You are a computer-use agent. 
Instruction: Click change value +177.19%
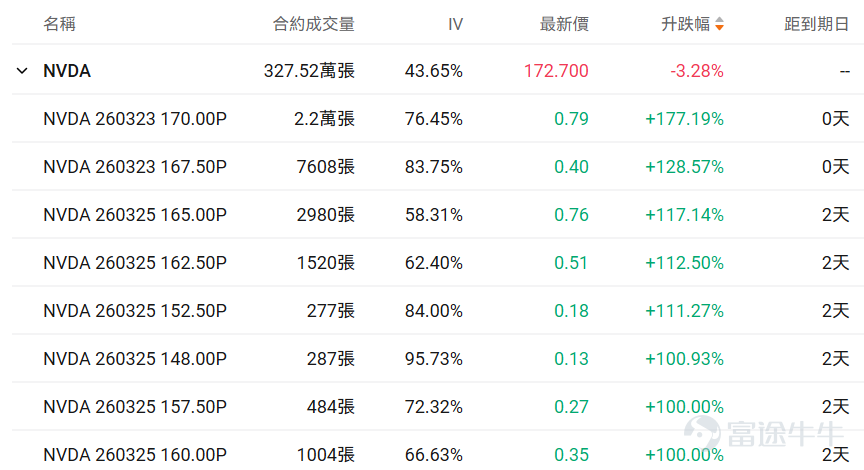pyautogui.click(x=684, y=119)
